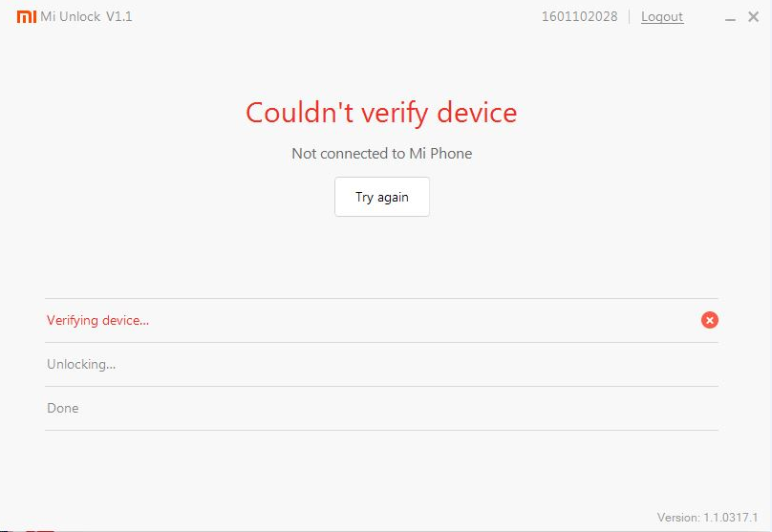This screenshot has height=532, width=772.
Task: Click the Verifying device... red text
Action: [98, 320]
